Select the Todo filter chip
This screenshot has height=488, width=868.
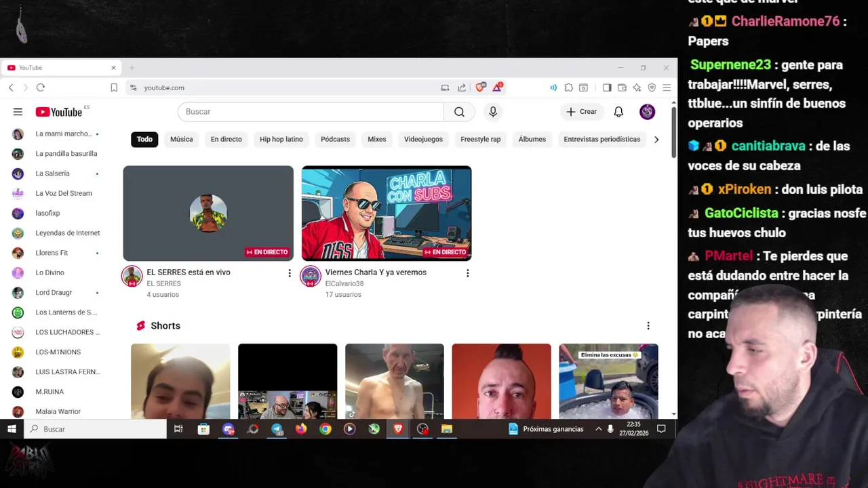tap(144, 139)
